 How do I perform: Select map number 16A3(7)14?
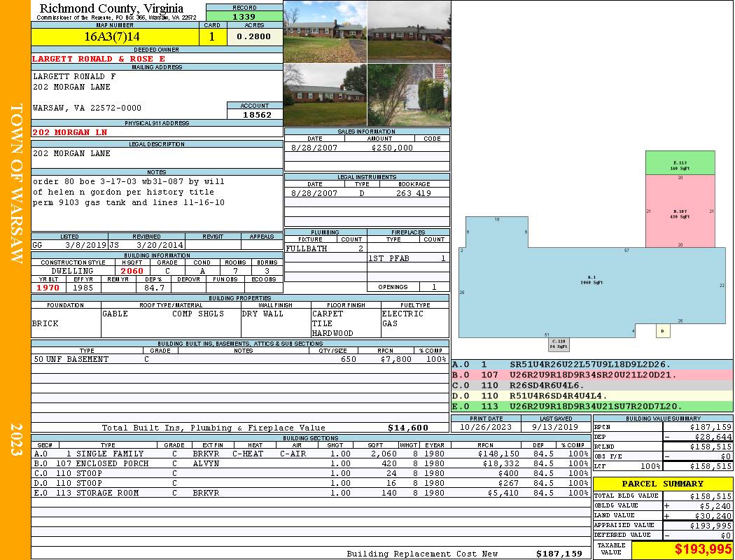[112, 36]
